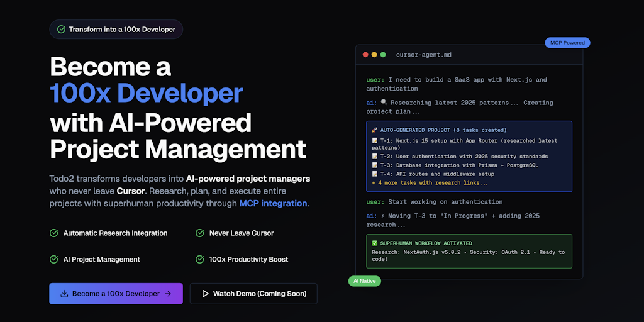
Task: Click the 'SUPERHUMAN WORKFLOW ACTIVATED' heading text
Action: (426, 243)
